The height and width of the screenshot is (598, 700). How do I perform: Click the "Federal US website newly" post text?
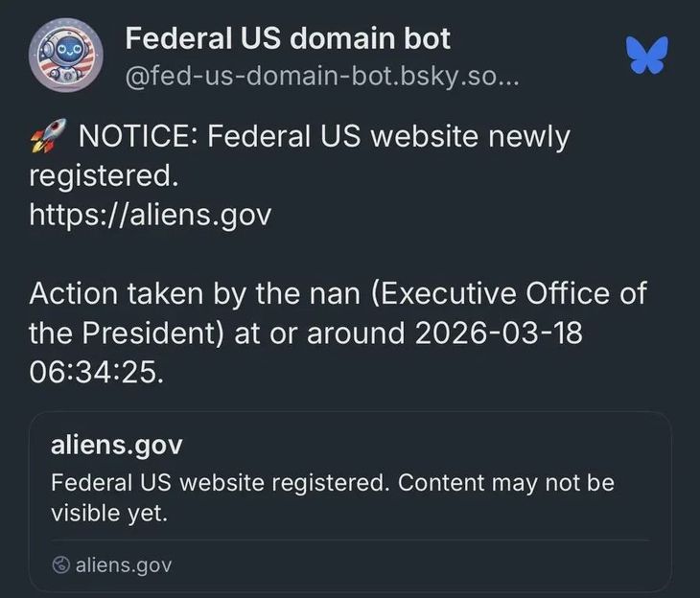(388, 137)
